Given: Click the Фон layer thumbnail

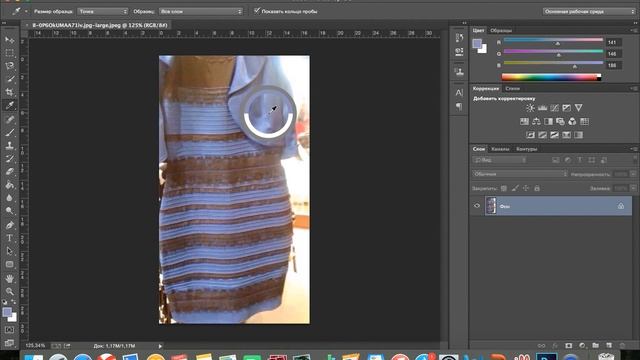Looking at the screenshot, I should point(491,206).
